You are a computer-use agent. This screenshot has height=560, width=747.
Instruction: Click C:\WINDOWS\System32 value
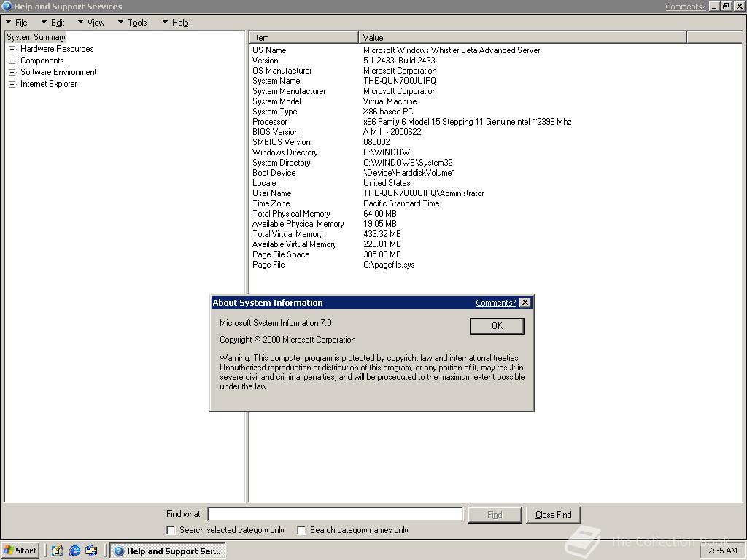[x=408, y=163]
